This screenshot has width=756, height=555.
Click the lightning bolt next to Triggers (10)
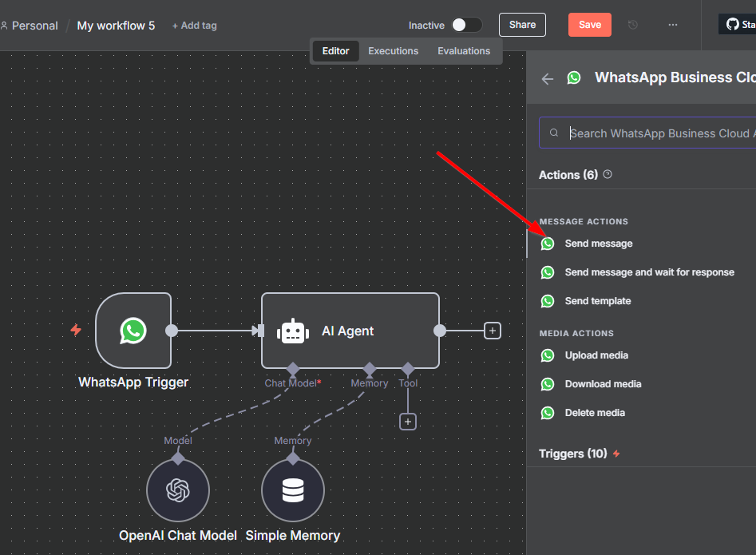[x=616, y=454]
